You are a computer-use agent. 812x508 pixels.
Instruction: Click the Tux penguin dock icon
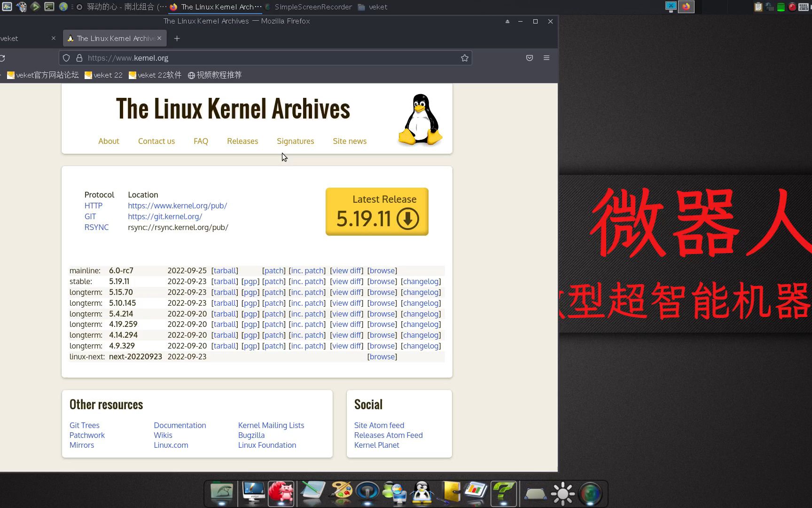422,493
